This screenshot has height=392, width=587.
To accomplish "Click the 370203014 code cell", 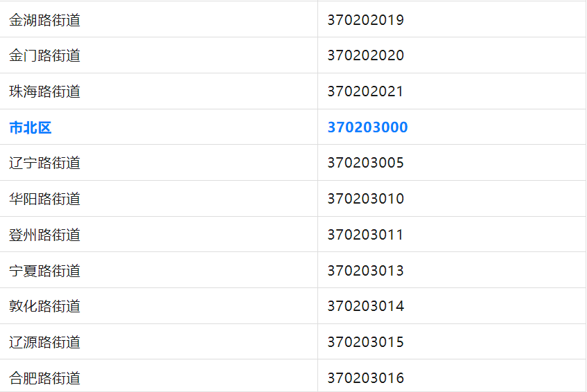I will click(x=365, y=306).
